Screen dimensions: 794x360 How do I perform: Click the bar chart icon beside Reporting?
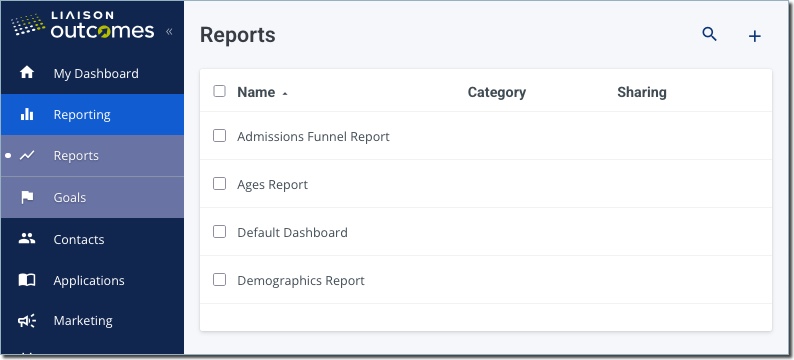[x=27, y=114]
